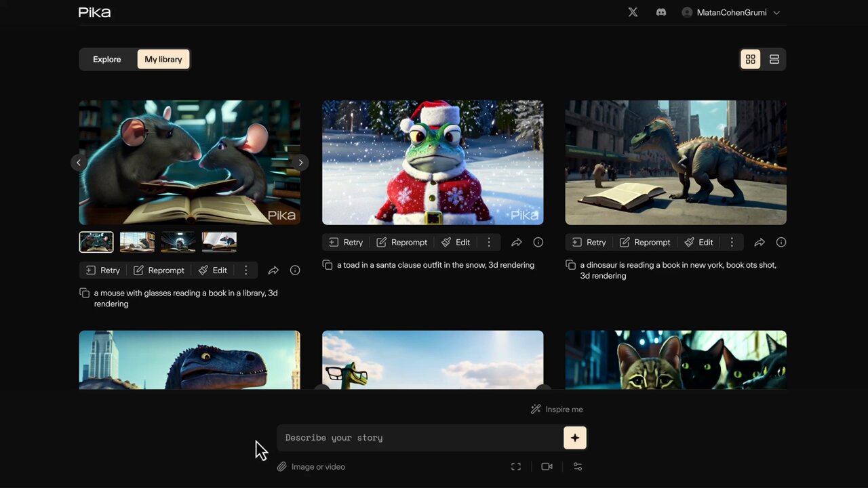This screenshot has height=488, width=868.
Task: Open the cats video thumbnail
Action: tap(676, 360)
